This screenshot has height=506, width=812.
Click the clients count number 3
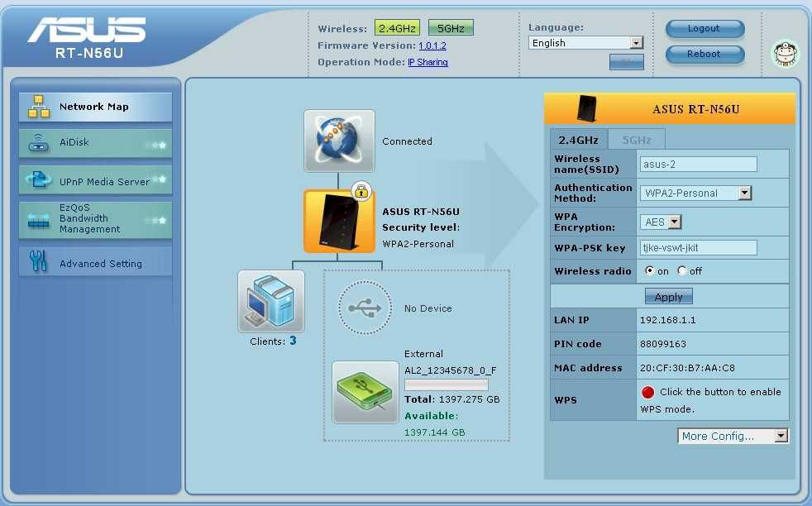293,341
